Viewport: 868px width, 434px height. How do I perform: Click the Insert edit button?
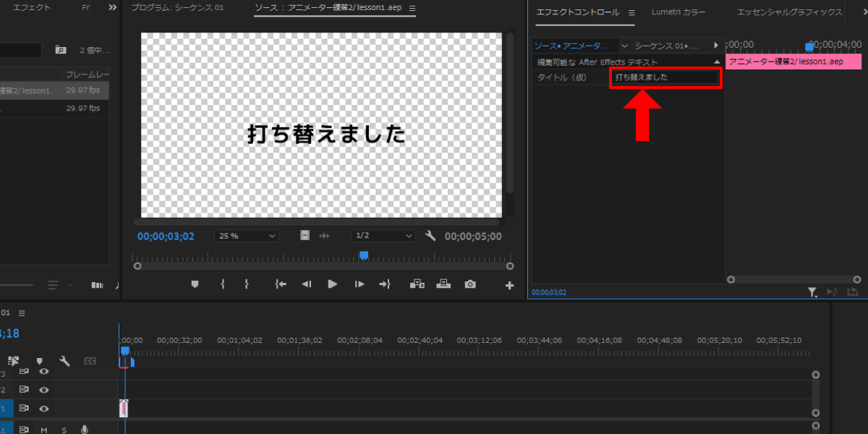(x=417, y=284)
